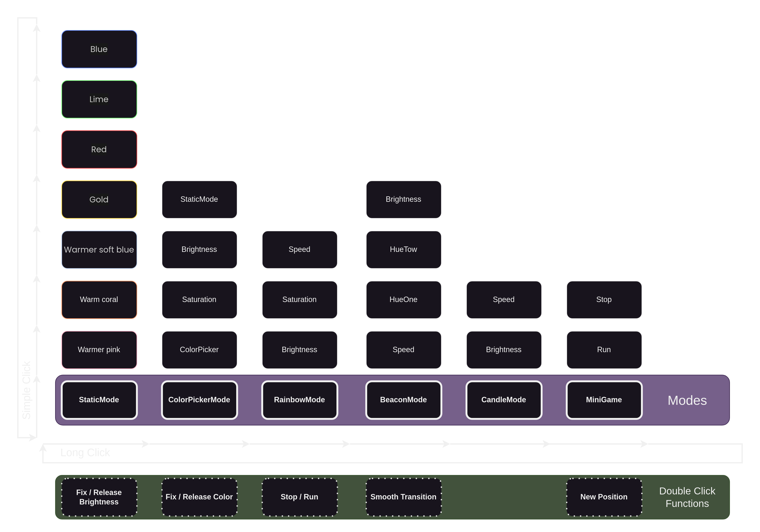760x532 pixels.
Task: Select the Gold color box
Action: [99, 199]
